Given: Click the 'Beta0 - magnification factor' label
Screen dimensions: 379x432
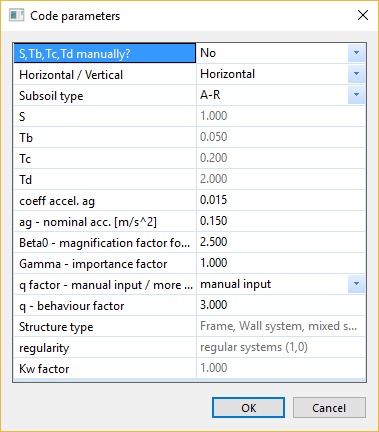Looking at the screenshot, I should (105, 242).
